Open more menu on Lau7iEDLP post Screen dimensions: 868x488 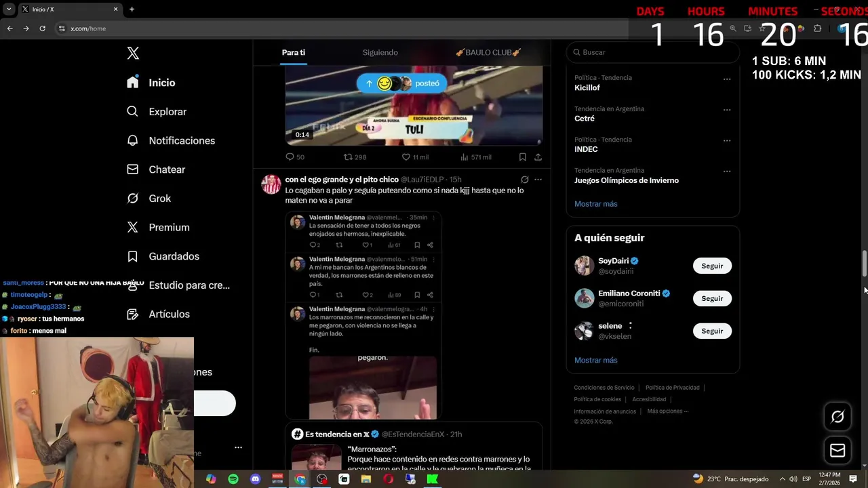538,180
